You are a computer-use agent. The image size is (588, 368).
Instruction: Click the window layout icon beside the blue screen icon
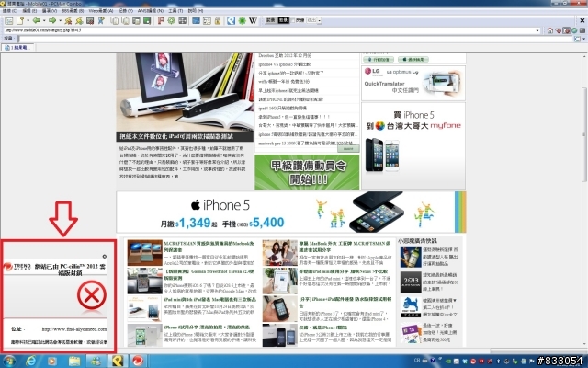coord(207,20)
